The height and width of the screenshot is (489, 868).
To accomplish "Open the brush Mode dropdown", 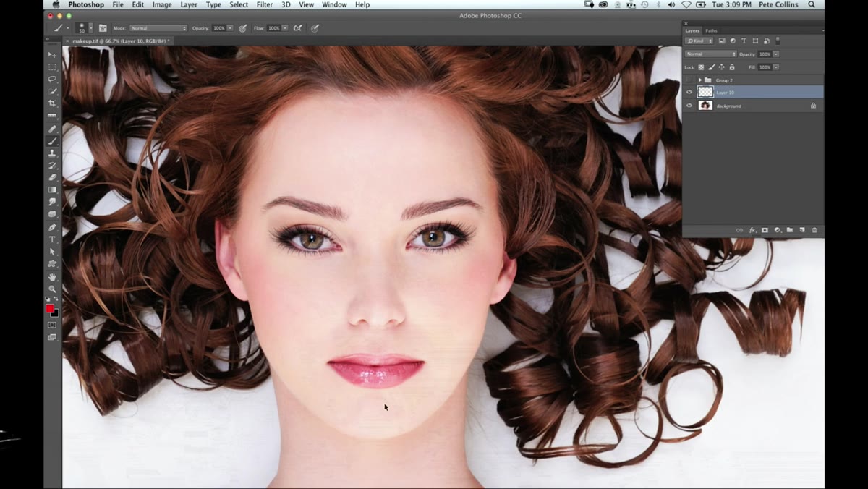I will pyautogui.click(x=158, y=28).
